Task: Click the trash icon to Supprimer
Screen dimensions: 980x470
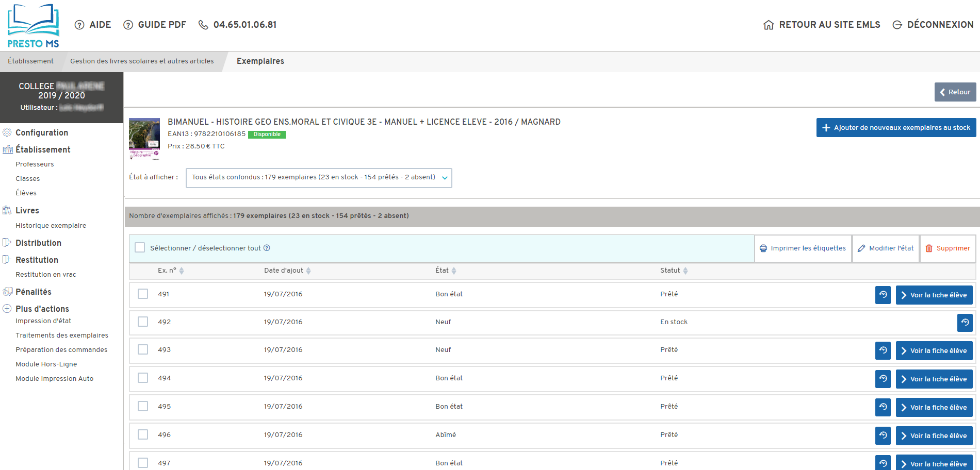Action: (929, 248)
